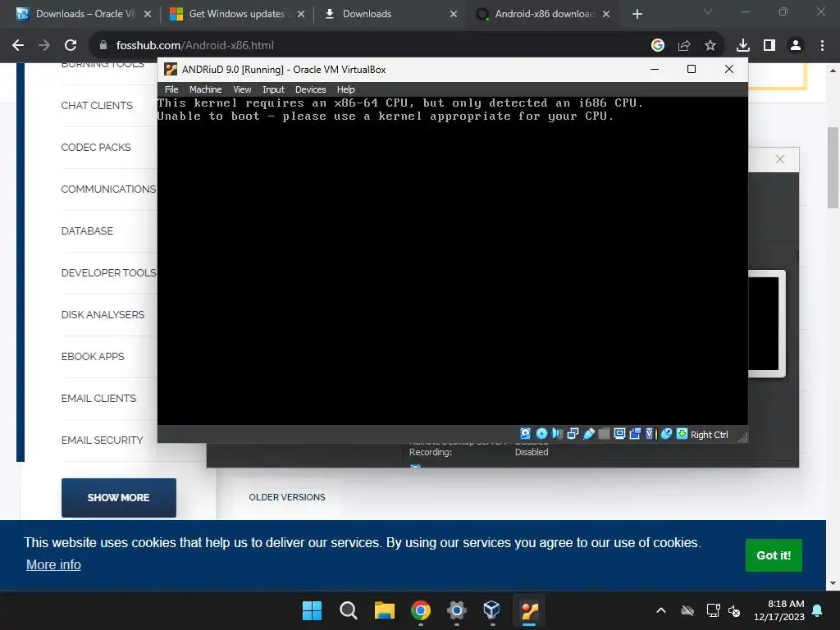Share this page icon
Screen dimensions: 840x630
tap(684, 46)
